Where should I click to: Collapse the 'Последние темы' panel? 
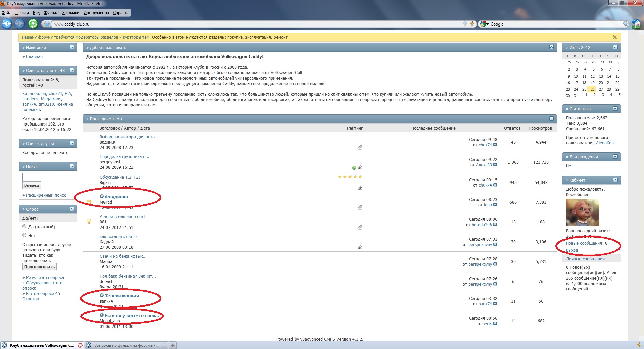click(x=551, y=119)
